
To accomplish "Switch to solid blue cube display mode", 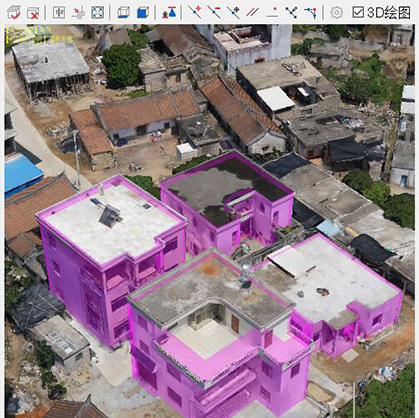I will 143,13.
